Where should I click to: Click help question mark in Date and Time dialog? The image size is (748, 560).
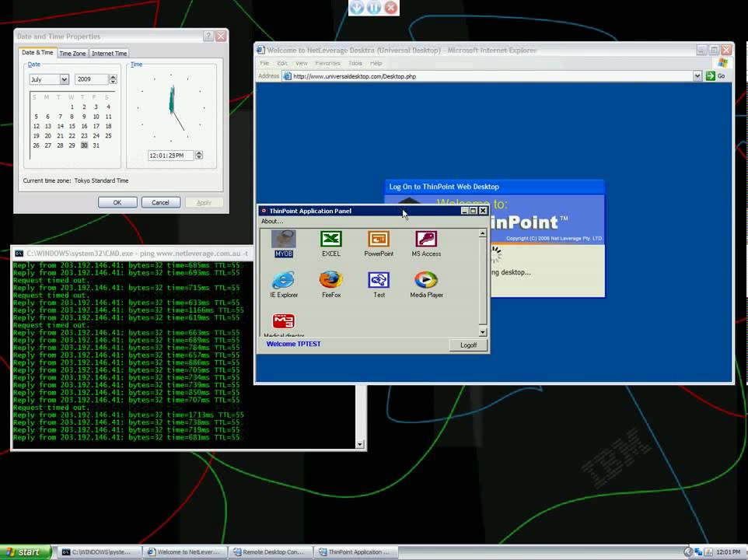pos(208,37)
